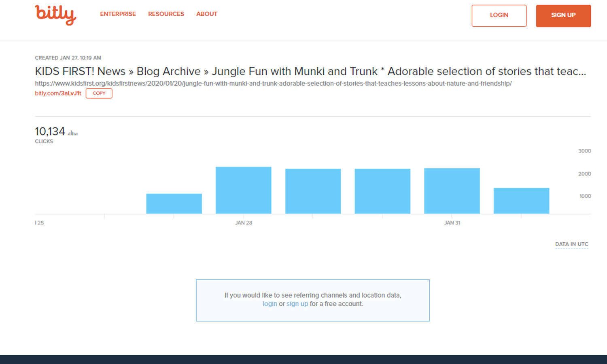Click the 3000 y-axis value

pyautogui.click(x=585, y=151)
